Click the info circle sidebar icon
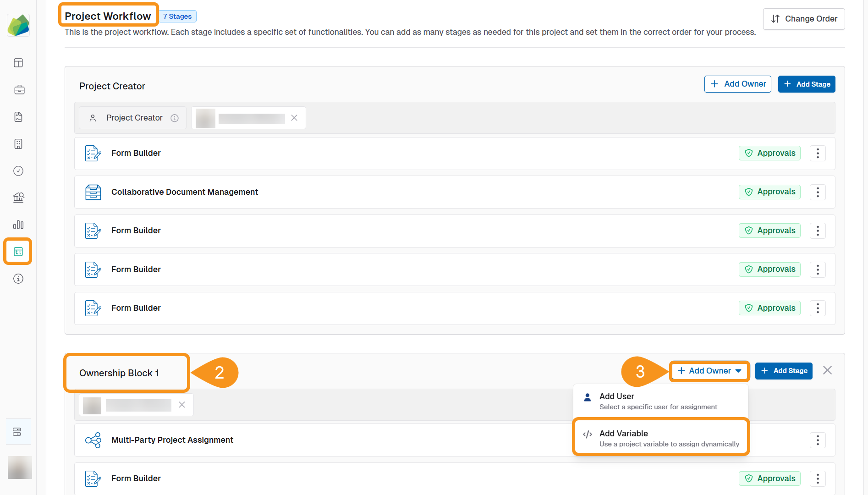This screenshot has width=868, height=495. click(18, 279)
